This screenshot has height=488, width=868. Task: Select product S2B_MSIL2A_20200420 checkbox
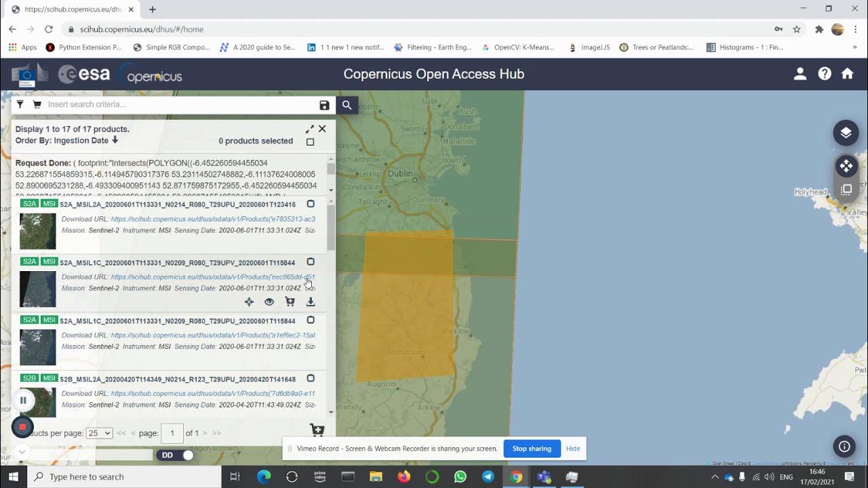coord(311,378)
